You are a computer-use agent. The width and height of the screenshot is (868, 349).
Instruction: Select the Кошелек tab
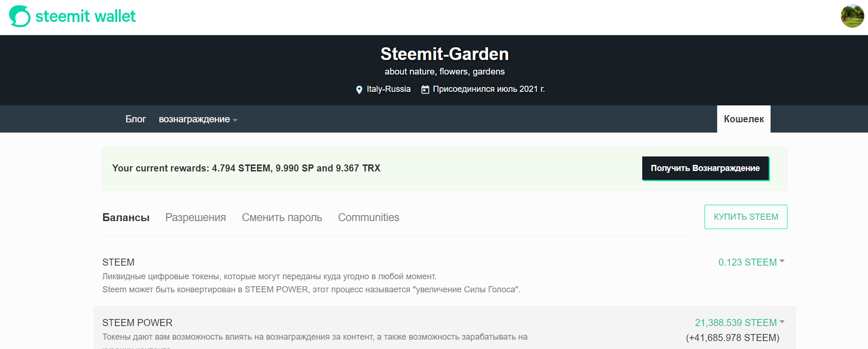pyautogui.click(x=744, y=119)
